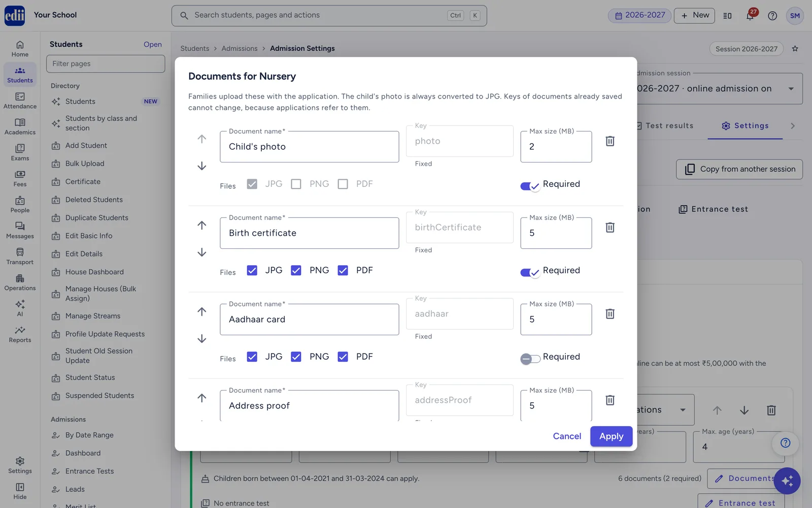Screen dimensions: 812x508
Task: Open Leads under Admissions
Action: [x=75, y=489]
